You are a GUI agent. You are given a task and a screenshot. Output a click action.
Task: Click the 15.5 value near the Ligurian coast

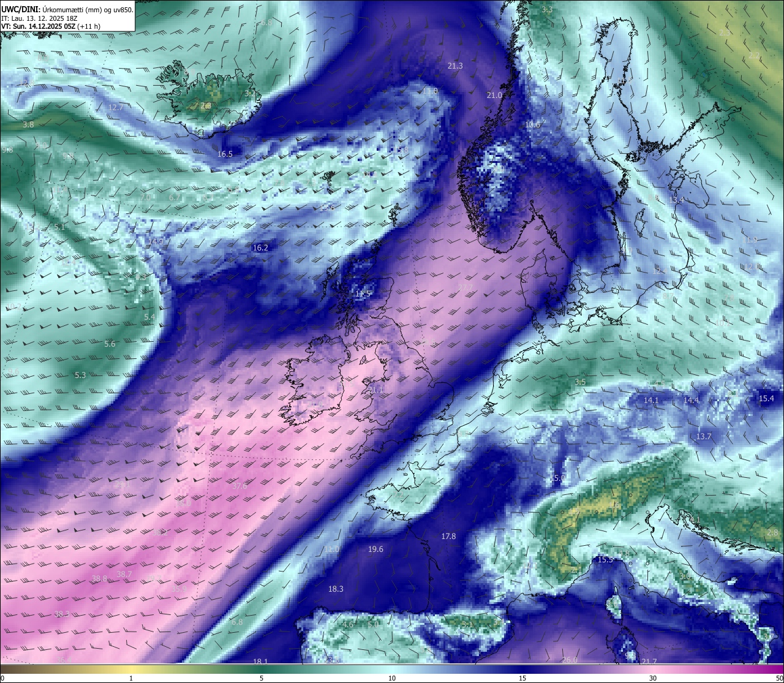(x=605, y=560)
